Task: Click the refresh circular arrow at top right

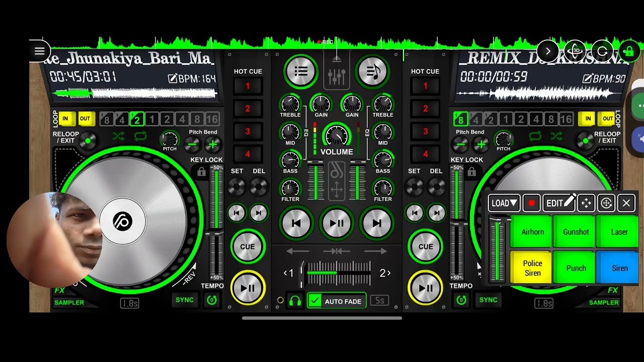Action: tap(602, 51)
